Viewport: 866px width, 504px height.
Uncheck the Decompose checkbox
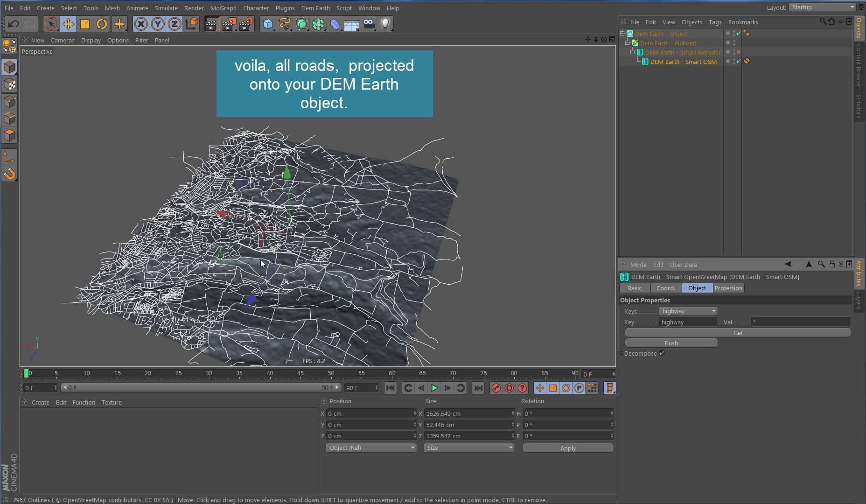coord(662,353)
